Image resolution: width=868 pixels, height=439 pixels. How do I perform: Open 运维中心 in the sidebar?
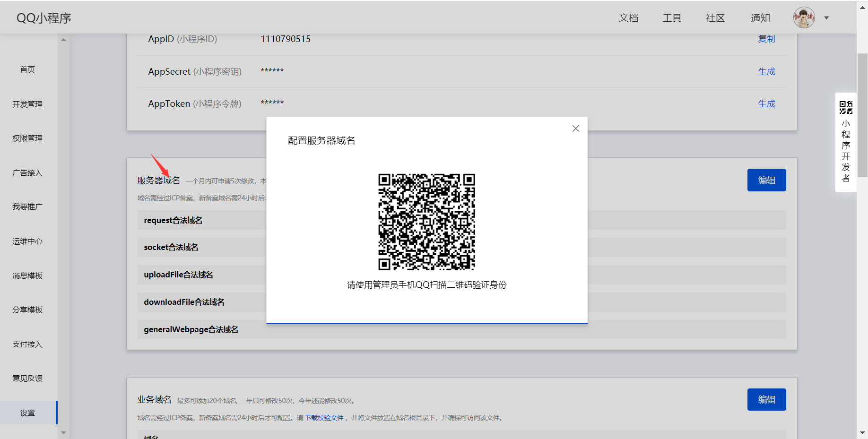click(x=27, y=241)
